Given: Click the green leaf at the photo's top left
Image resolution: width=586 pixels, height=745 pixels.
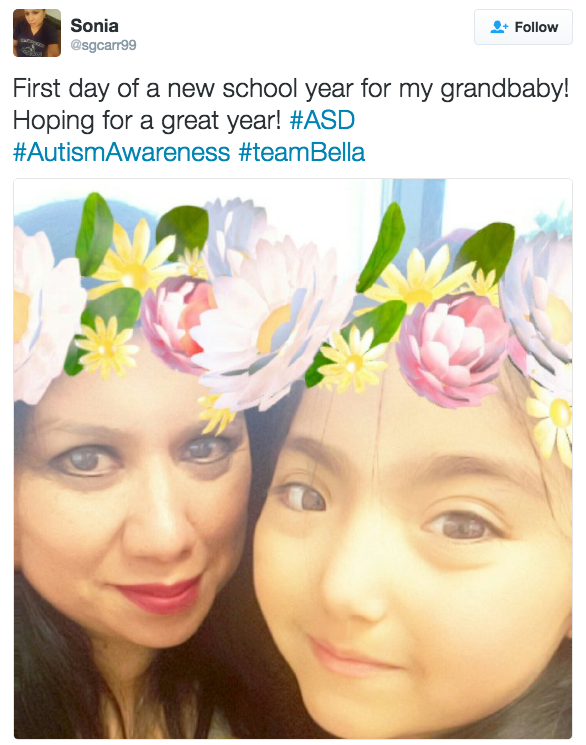Looking at the screenshot, I should 94,233.
